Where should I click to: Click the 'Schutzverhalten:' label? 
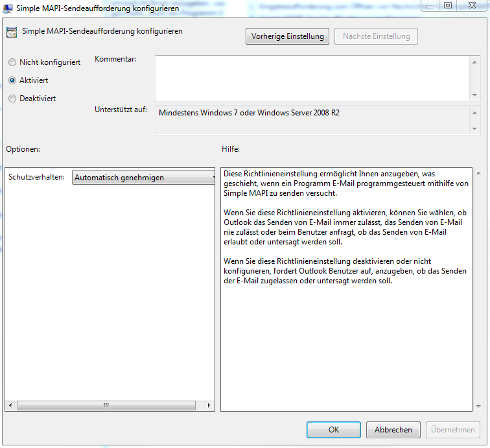coord(36,177)
